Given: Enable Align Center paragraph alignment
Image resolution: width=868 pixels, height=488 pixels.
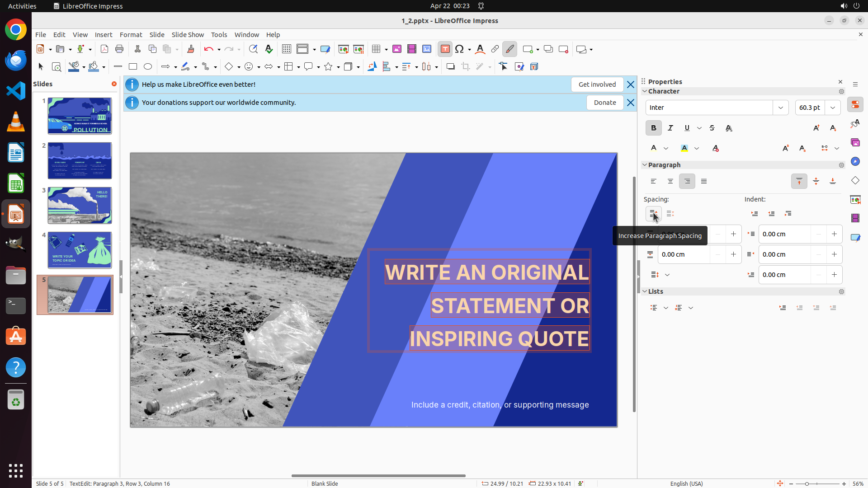Looking at the screenshot, I should [670, 182].
